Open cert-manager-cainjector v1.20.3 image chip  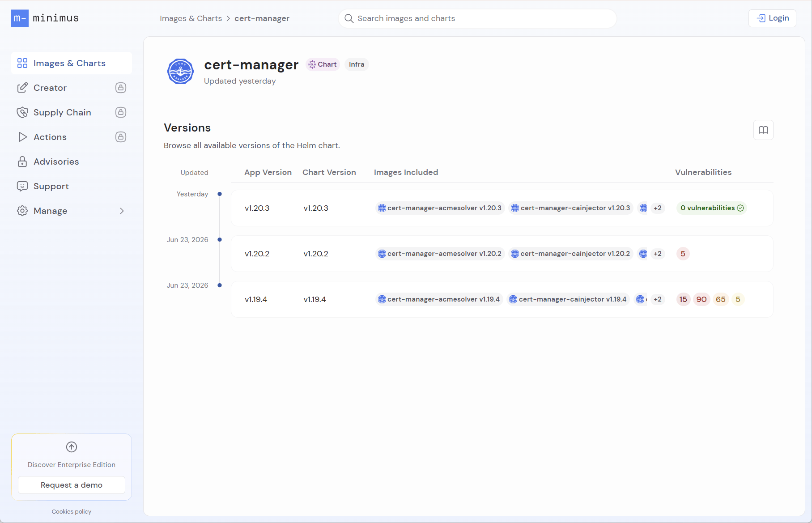click(x=571, y=208)
